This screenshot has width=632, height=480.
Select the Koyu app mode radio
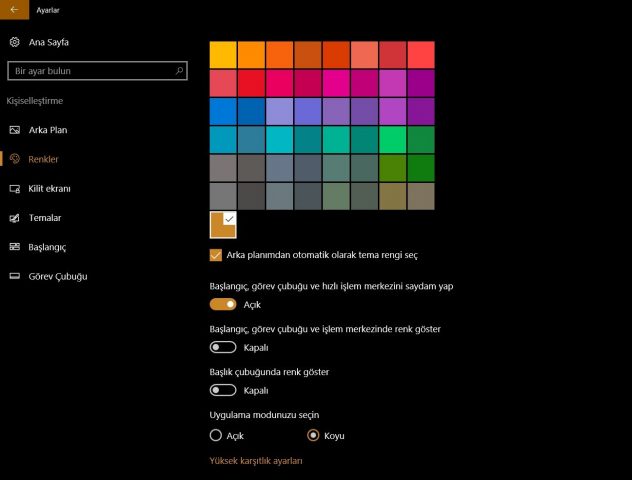click(313, 435)
